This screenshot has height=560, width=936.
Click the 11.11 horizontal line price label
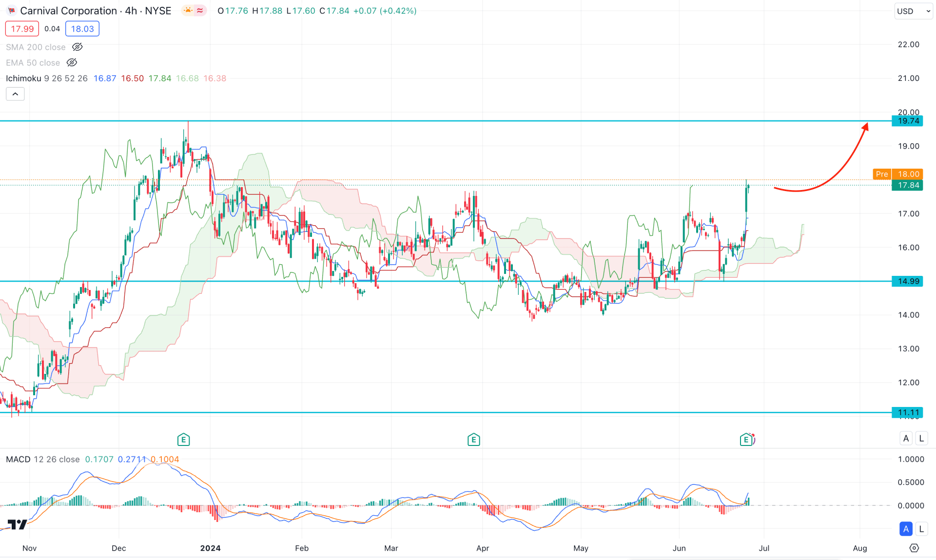point(907,412)
